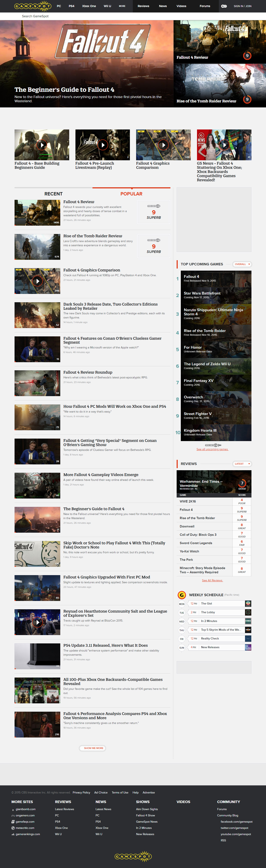The image size is (266, 868).
Task: Click the gamerankings.com footer icon
Action: coord(13,834)
